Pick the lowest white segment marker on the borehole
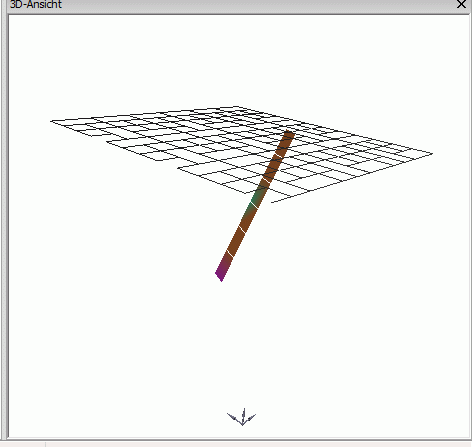Viewport: 472px width, 447px height. tap(230, 254)
